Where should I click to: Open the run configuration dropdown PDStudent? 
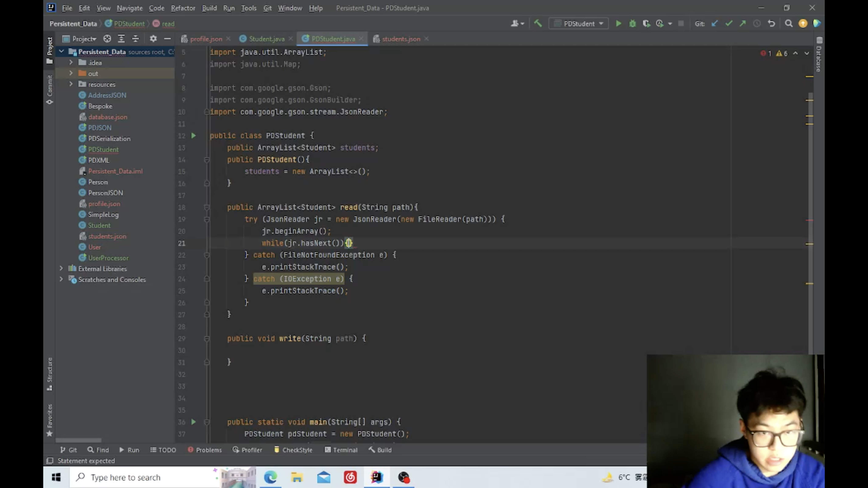[x=578, y=24]
